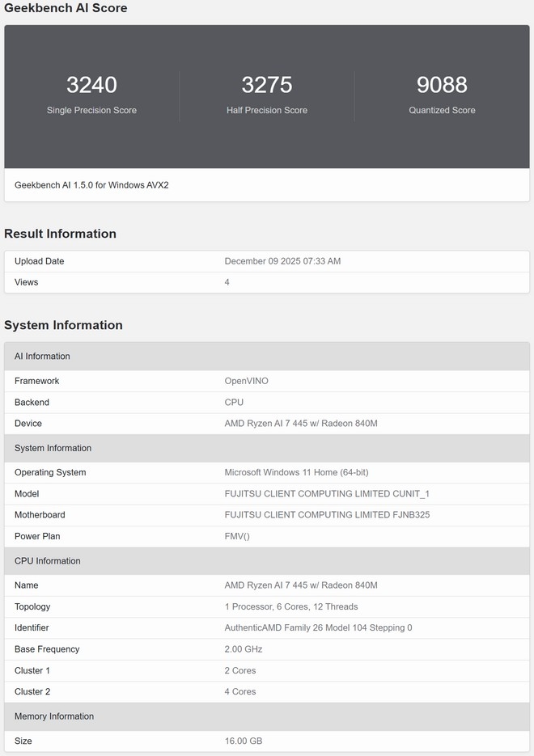Click the Power Plan label
The image size is (534, 756).
pos(37,536)
